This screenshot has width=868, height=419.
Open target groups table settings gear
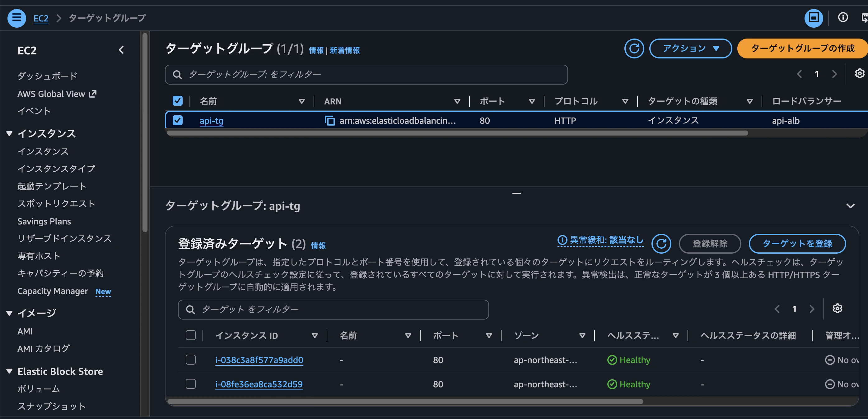coord(860,74)
